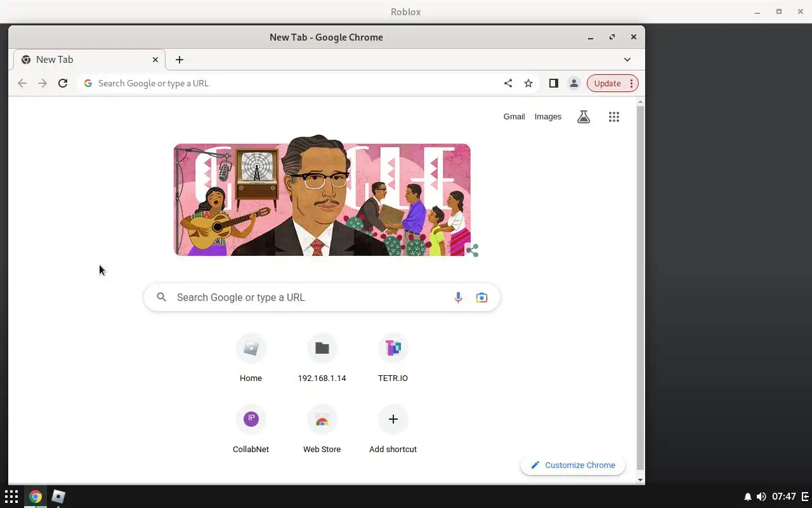Click the volume speaker icon in tray
The height and width of the screenshot is (508, 812).
[x=761, y=497]
